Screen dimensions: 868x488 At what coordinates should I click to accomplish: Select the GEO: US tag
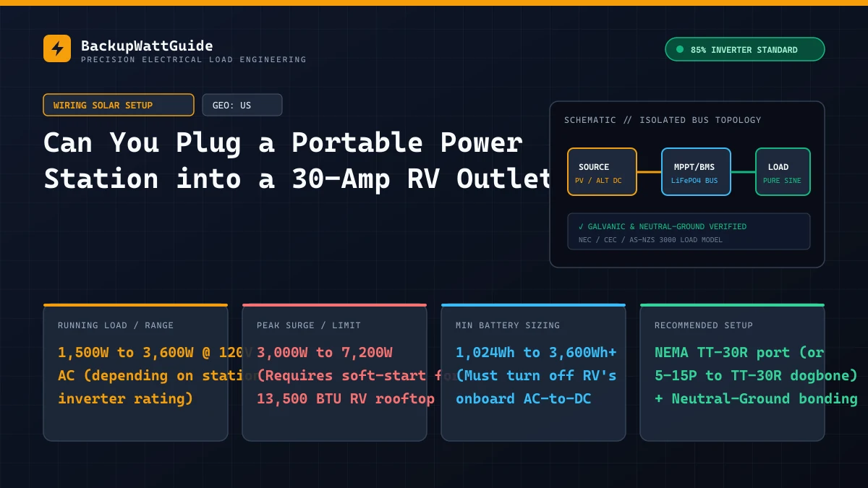click(x=242, y=105)
